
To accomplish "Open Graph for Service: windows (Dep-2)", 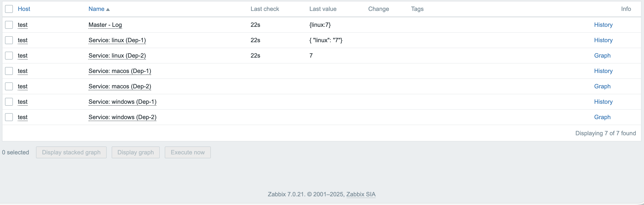I will click(x=602, y=117).
